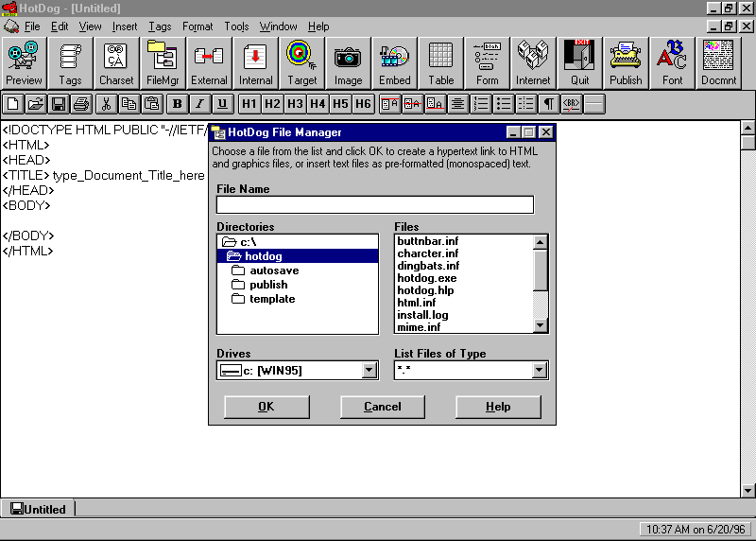Open List Files of Type dropdown
Image resolution: width=756 pixels, height=541 pixels.
click(x=539, y=370)
